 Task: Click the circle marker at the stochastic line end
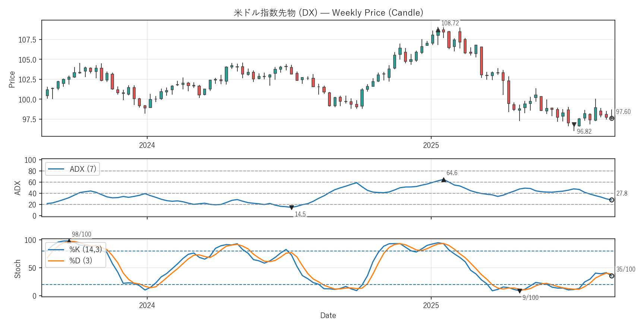pyautogui.click(x=612, y=276)
